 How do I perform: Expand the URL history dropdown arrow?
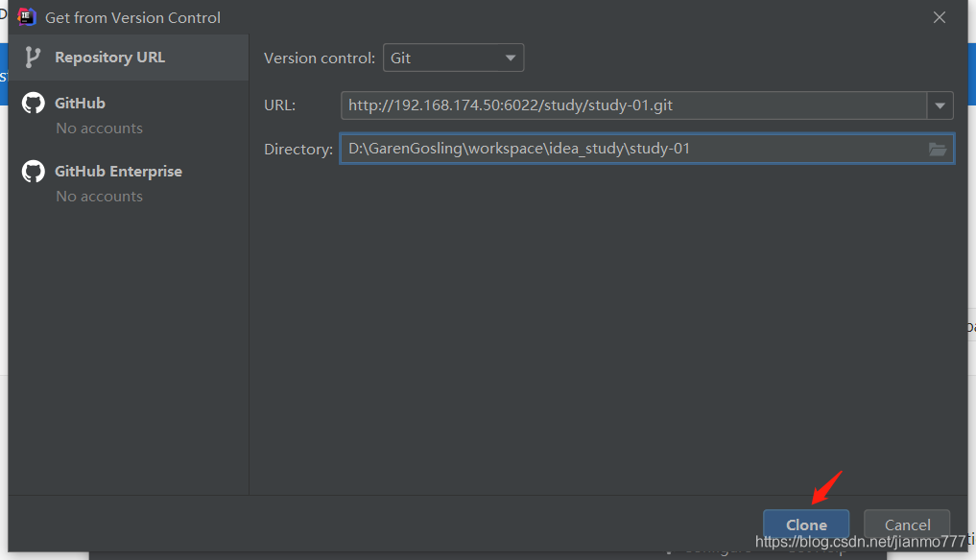tap(940, 105)
